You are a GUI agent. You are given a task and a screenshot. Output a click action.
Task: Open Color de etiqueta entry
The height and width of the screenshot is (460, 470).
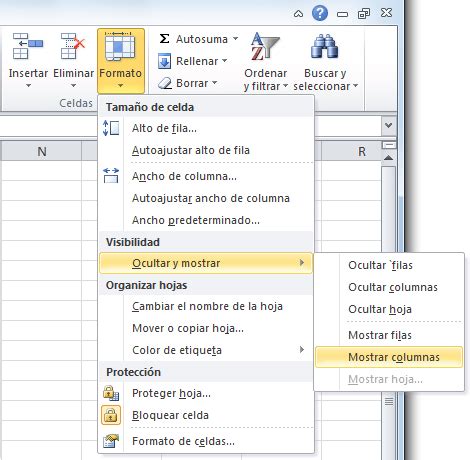coord(206,350)
